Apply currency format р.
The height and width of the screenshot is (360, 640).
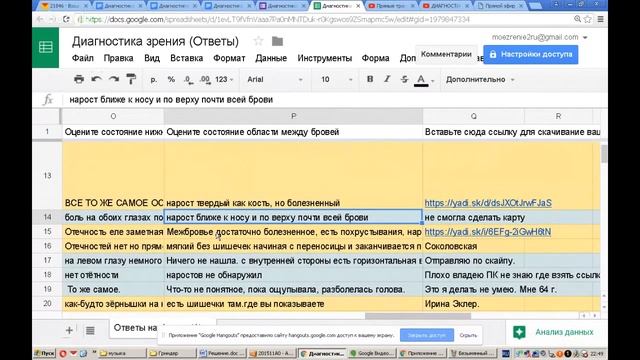point(153,80)
